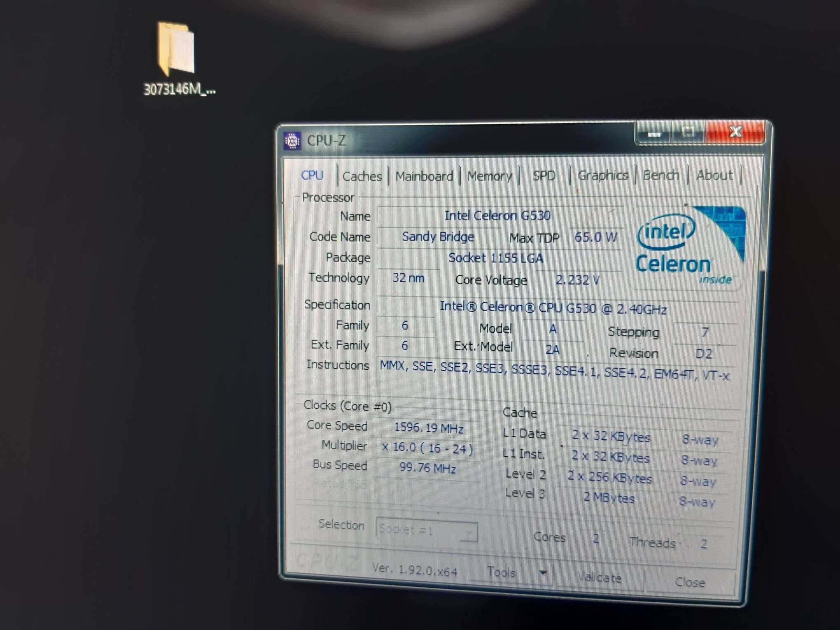The height and width of the screenshot is (630, 840).
Task: Click the Ext. Model value '2A'
Action: pos(553,350)
